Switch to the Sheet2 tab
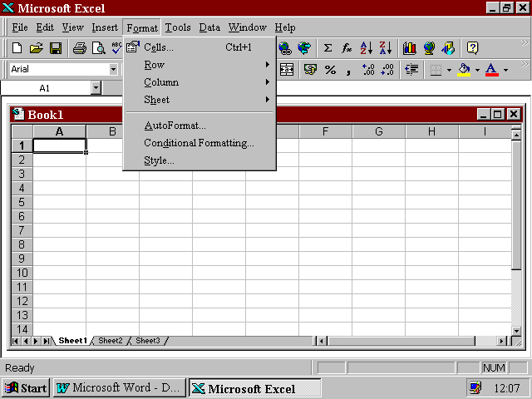Screen dimensions: 532x399 pos(111,341)
